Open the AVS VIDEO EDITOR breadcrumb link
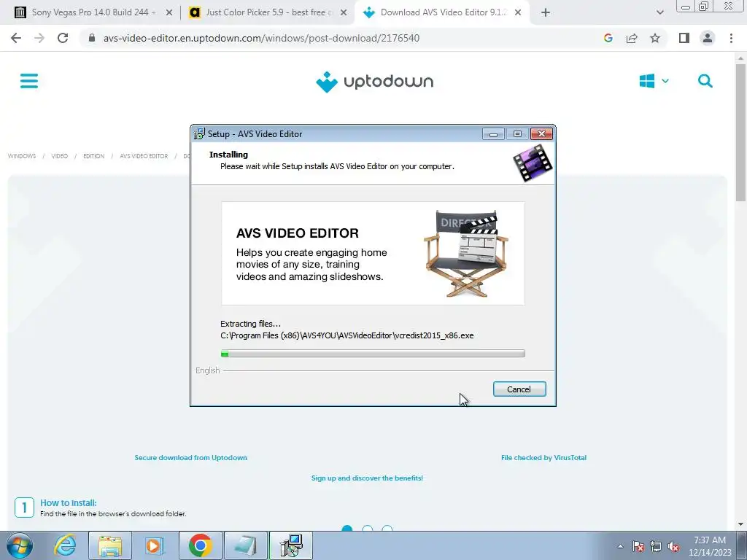Image resolution: width=747 pixels, height=560 pixels. (144, 156)
